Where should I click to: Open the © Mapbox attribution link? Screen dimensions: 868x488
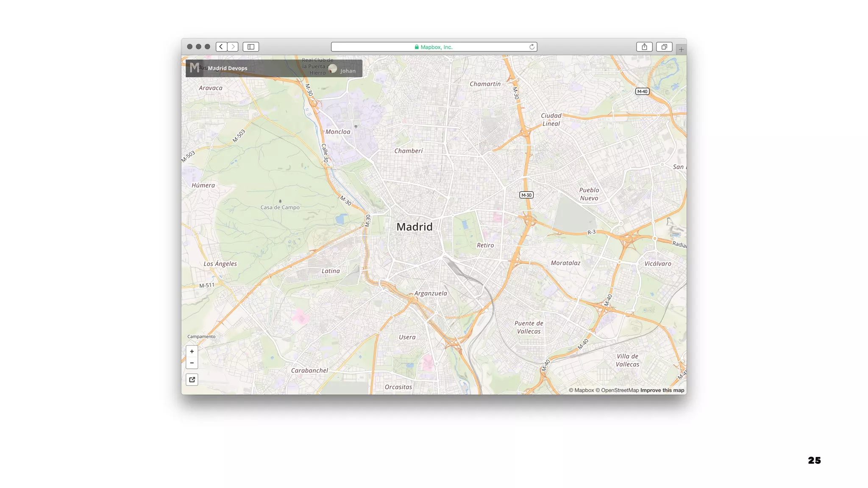coord(581,391)
